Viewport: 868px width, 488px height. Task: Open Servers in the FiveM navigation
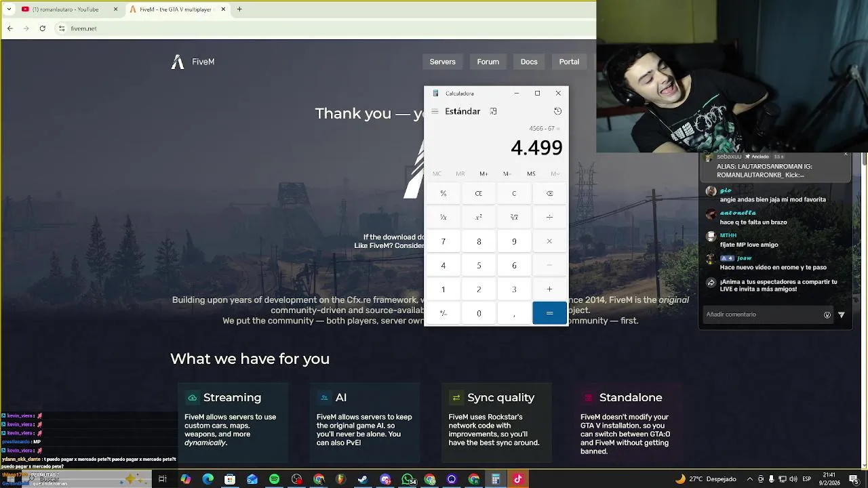(442, 62)
